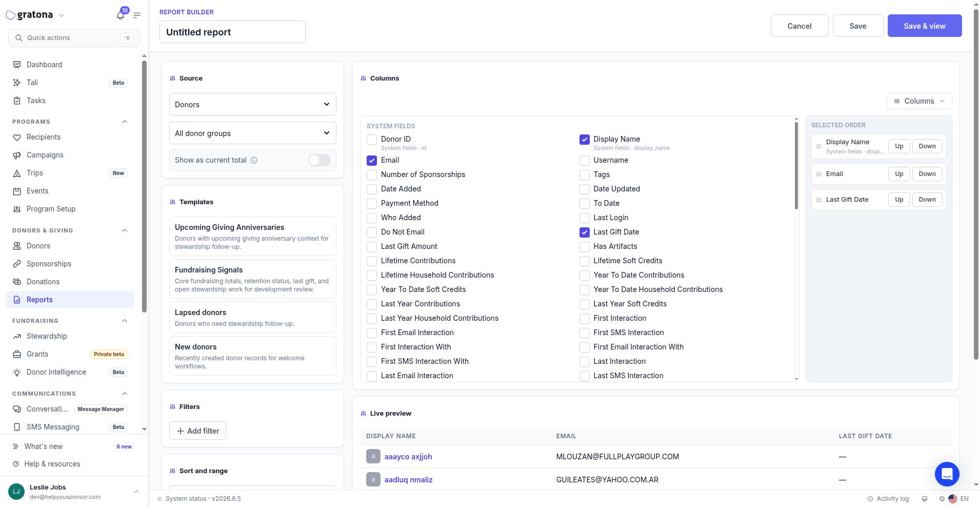Open Reports in the sidebar
980x507 pixels.
click(70, 300)
